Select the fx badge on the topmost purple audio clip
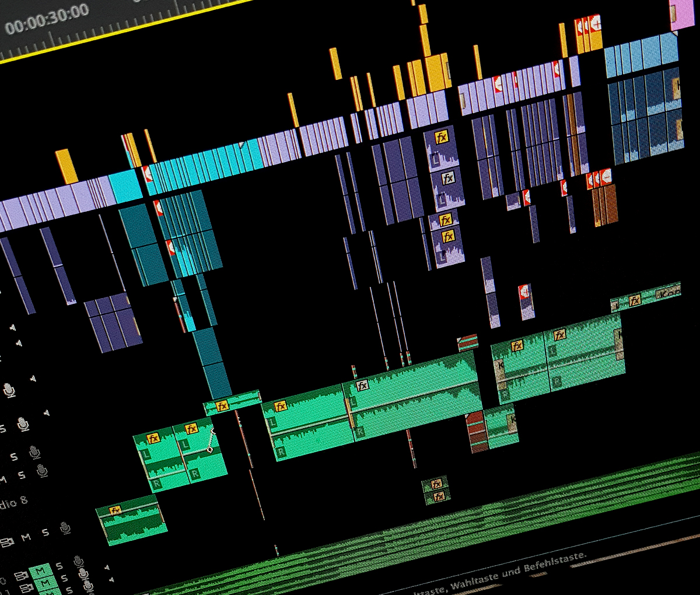The width and height of the screenshot is (700, 595). (x=442, y=137)
